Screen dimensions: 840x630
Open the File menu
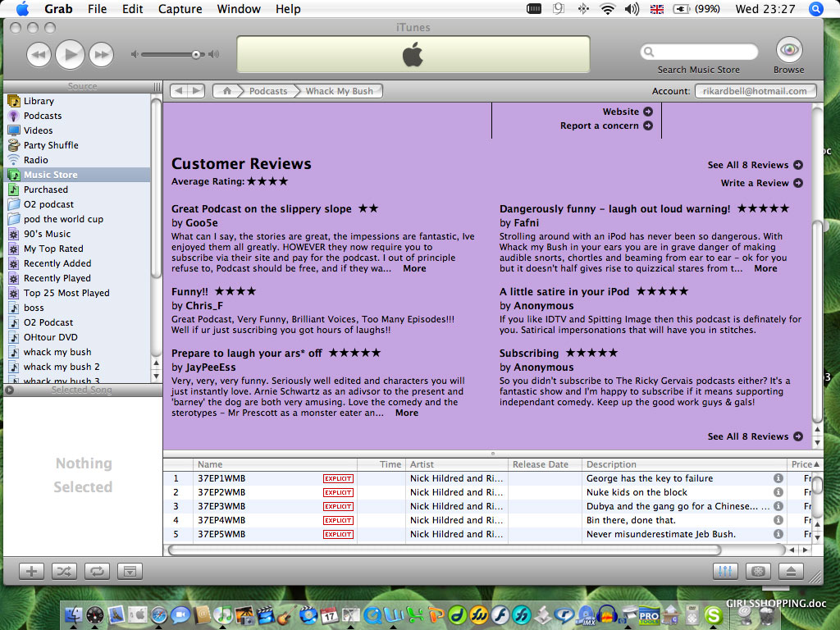[x=97, y=9]
